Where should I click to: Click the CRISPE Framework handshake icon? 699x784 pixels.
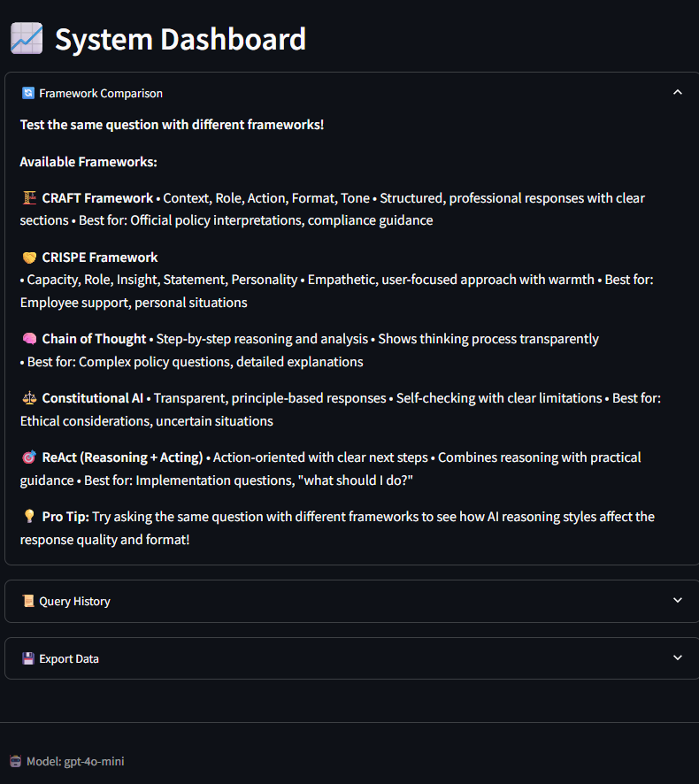pyautogui.click(x=29, y=257)
